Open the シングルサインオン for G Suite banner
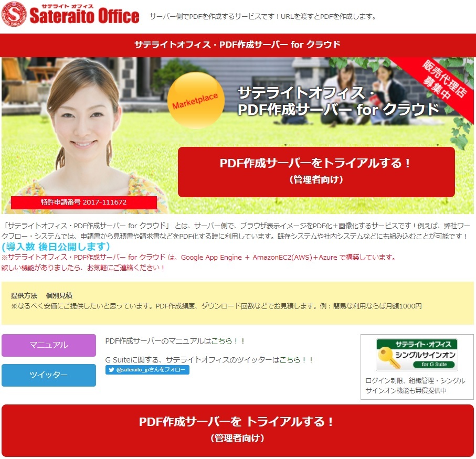This screenshot has width=476, height=459. coord(417,355)
